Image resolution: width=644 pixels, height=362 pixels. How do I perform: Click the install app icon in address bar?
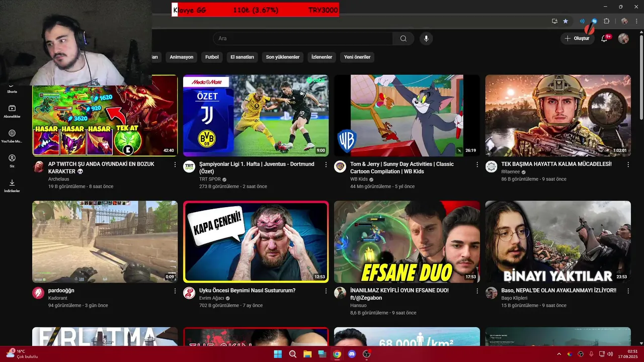click(x=554, y=21)
